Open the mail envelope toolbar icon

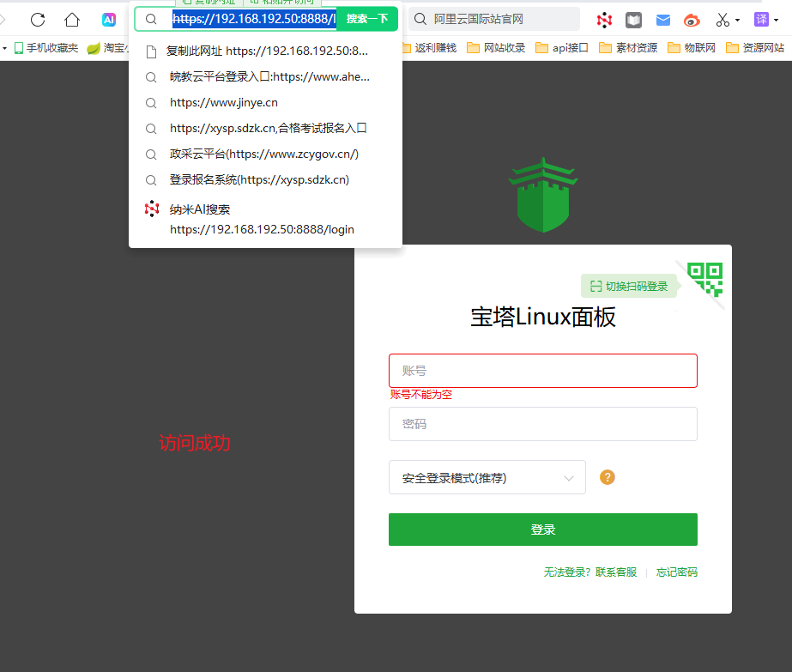[x=663, y=20]
